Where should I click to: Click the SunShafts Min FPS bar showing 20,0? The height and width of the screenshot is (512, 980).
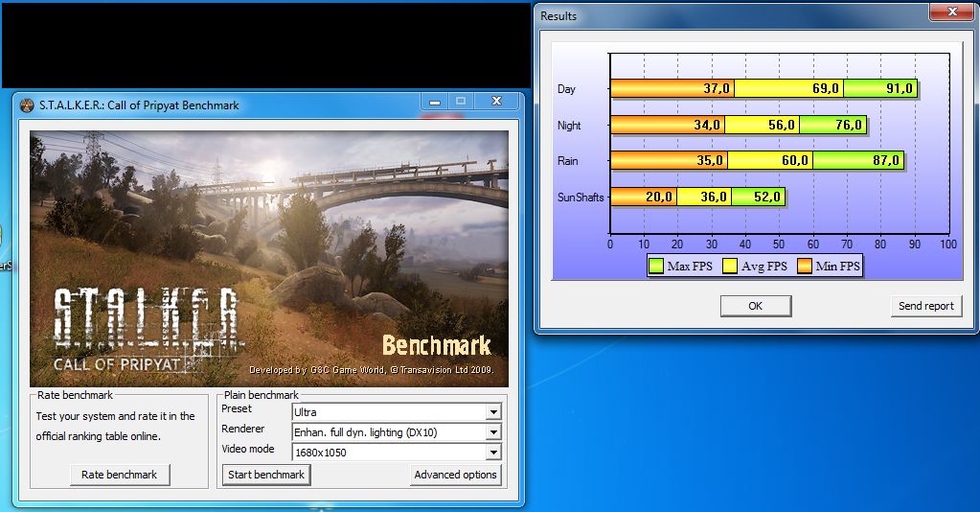(x=644, y=197)
